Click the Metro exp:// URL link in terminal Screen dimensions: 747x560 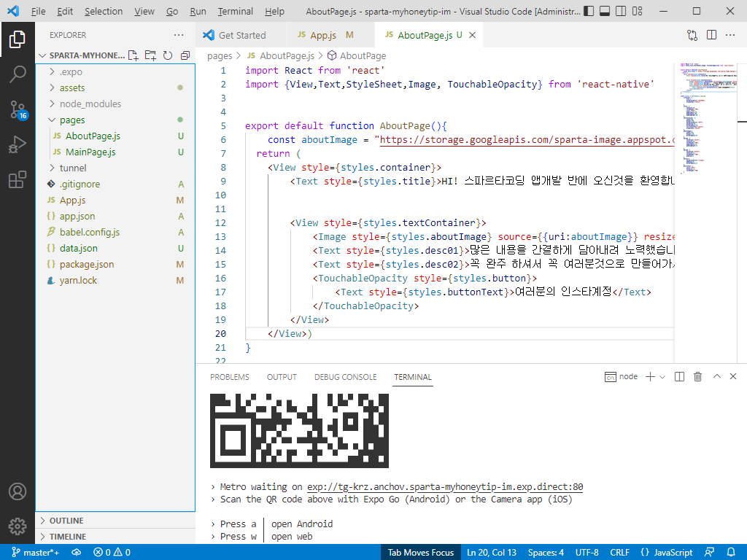[445, 486]
